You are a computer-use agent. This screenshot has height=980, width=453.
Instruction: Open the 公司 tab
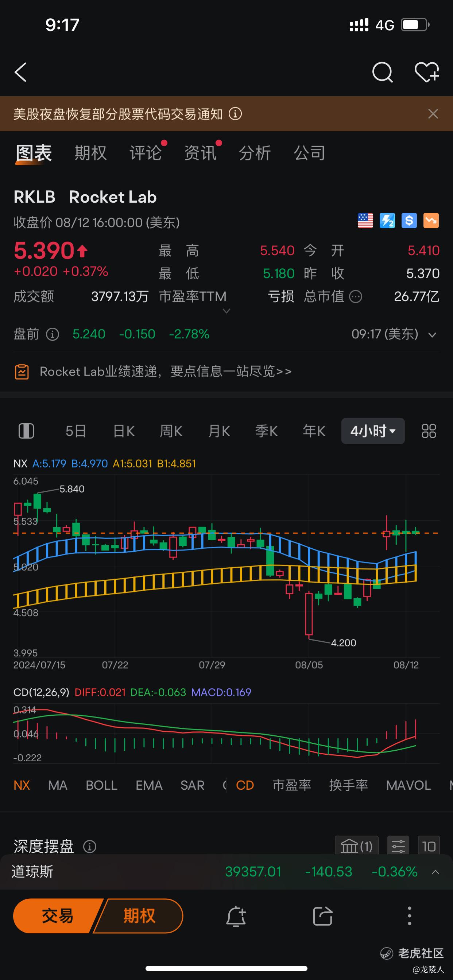[x=310, y=153]
